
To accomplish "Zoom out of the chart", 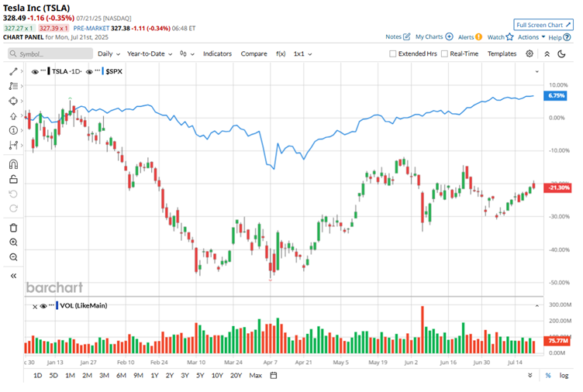I will tap(13, 257).
